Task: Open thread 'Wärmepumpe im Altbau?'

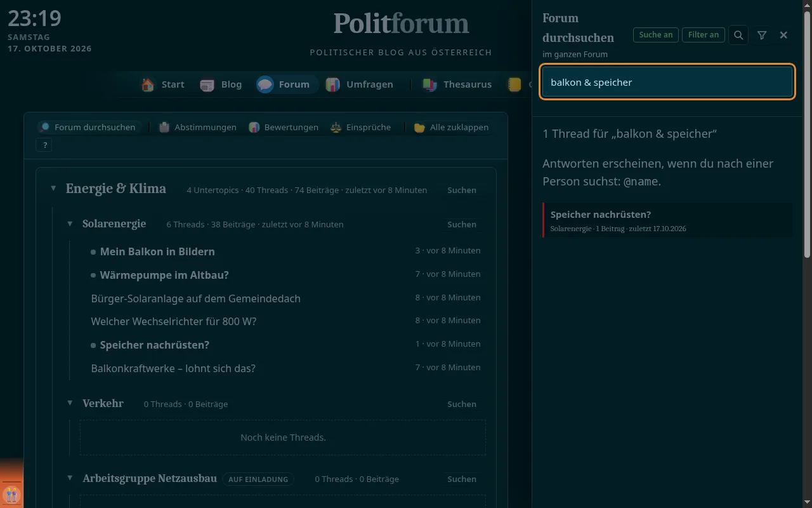Action: pos(164,275)
